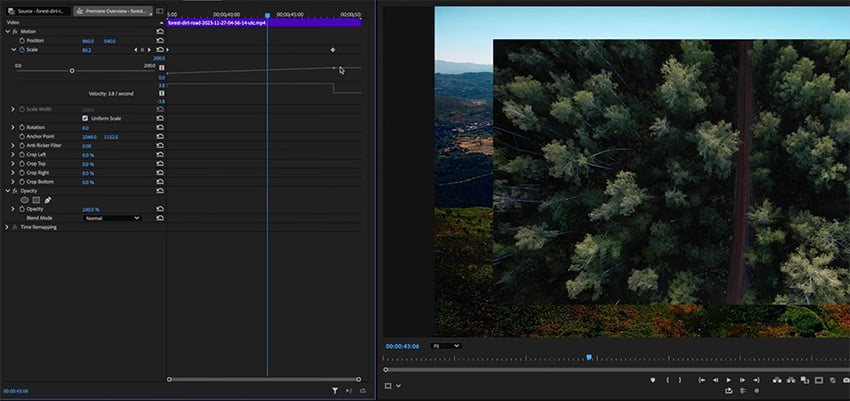Click the filter properties funnel icon

point(335,390)
